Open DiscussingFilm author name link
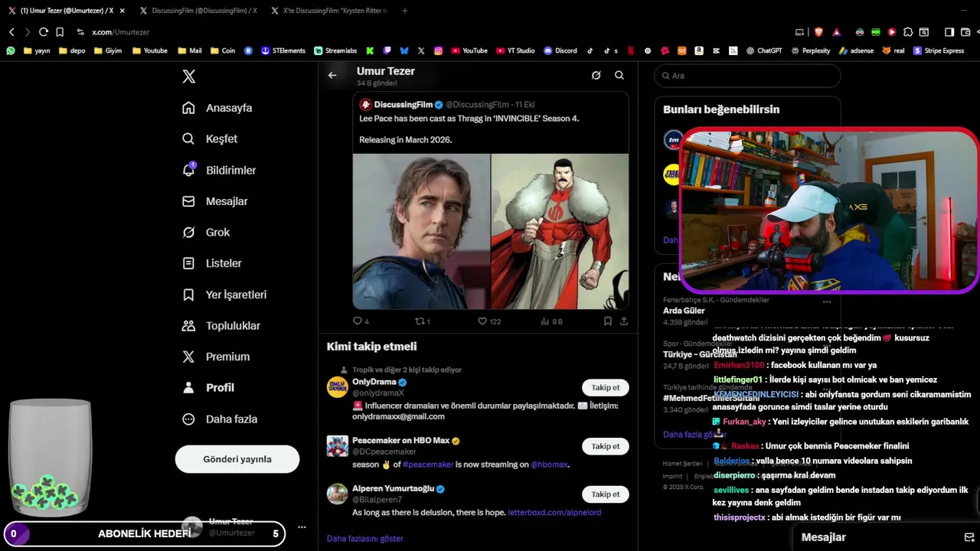Screen dimensions: 980x551 403,105
